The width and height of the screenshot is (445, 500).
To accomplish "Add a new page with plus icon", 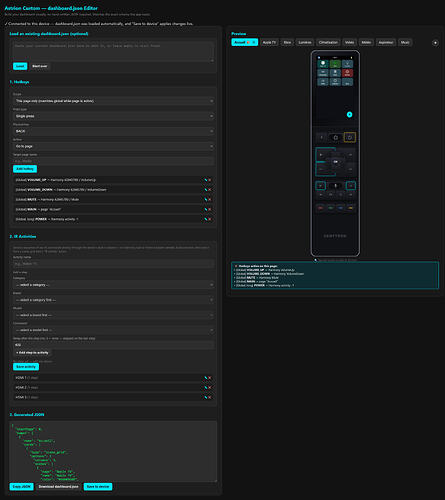I will 435,43.
